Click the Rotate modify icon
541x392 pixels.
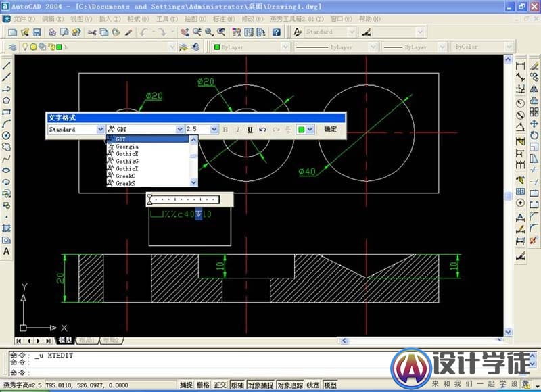[534, 135]
